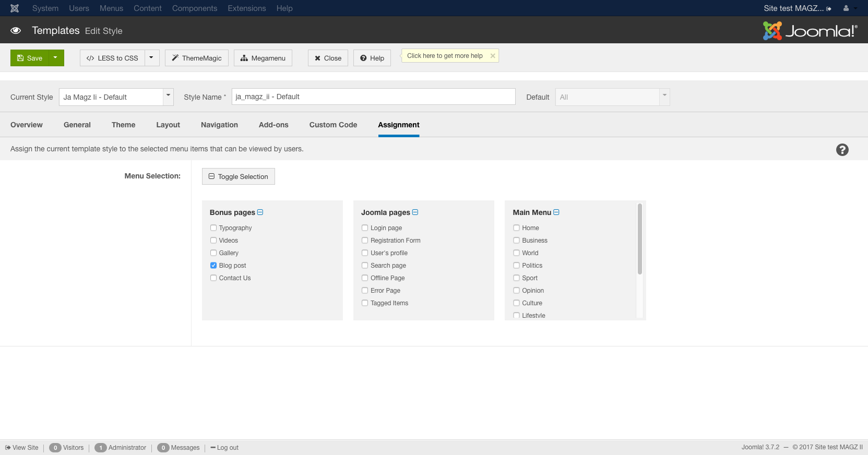The height and width of the screenshot is (455, 868).
Task: Expand the LESS to CSS dropdown arrow
Action: [x=152, y=58]
